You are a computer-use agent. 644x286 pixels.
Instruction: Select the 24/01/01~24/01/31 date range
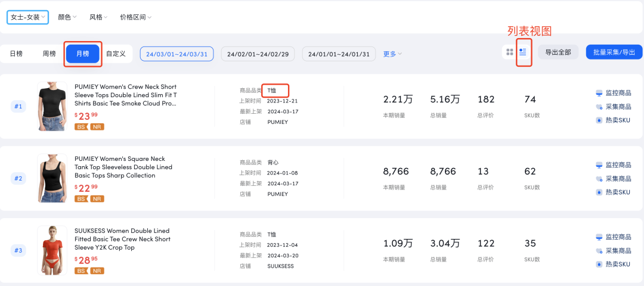point(339,54)
